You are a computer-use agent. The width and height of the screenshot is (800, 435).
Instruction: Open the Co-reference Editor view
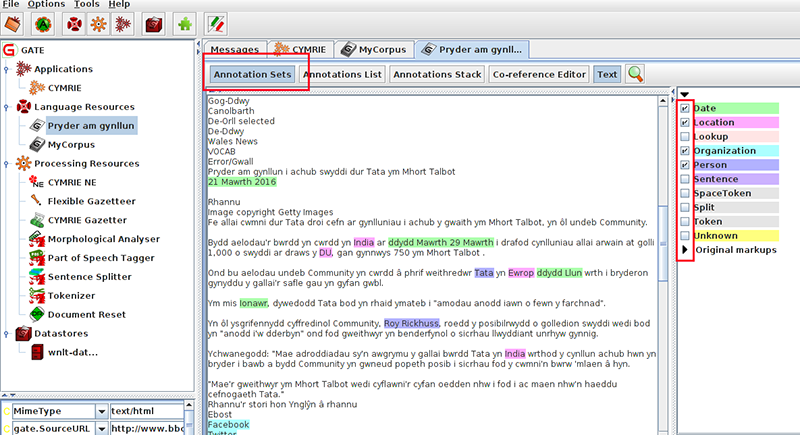(x=539, y=74)
